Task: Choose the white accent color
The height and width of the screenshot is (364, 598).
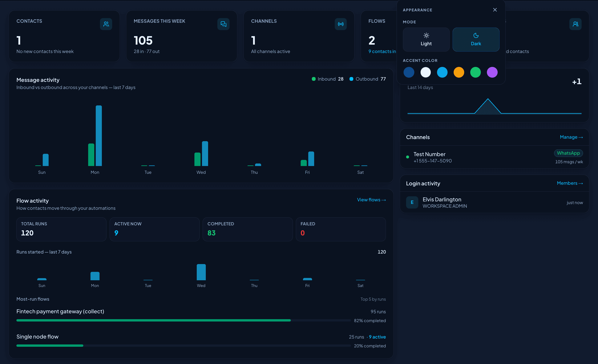Action: pyautogui.click(x=426, y=72)
